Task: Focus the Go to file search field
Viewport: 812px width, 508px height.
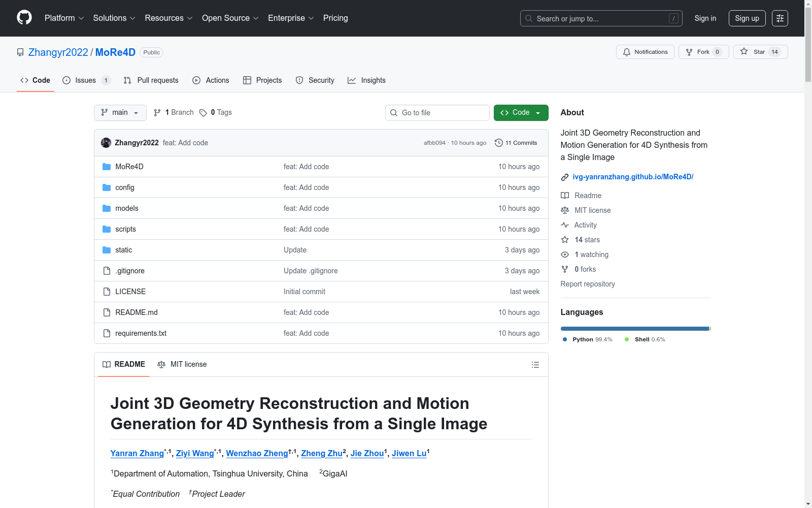Action: click(437, 113)
